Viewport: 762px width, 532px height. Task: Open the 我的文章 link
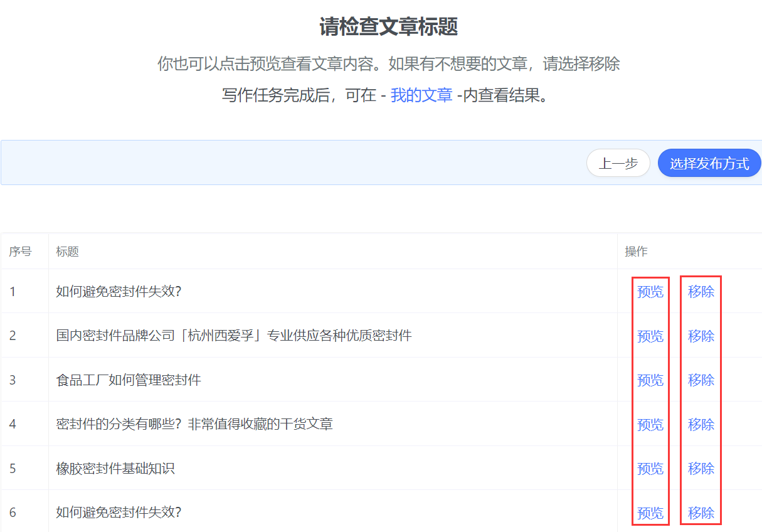421,95
